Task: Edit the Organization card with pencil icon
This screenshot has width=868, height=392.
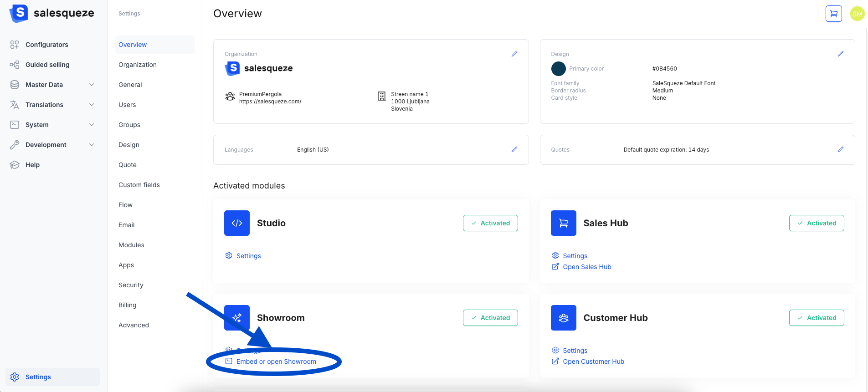Action: (514, 54)
